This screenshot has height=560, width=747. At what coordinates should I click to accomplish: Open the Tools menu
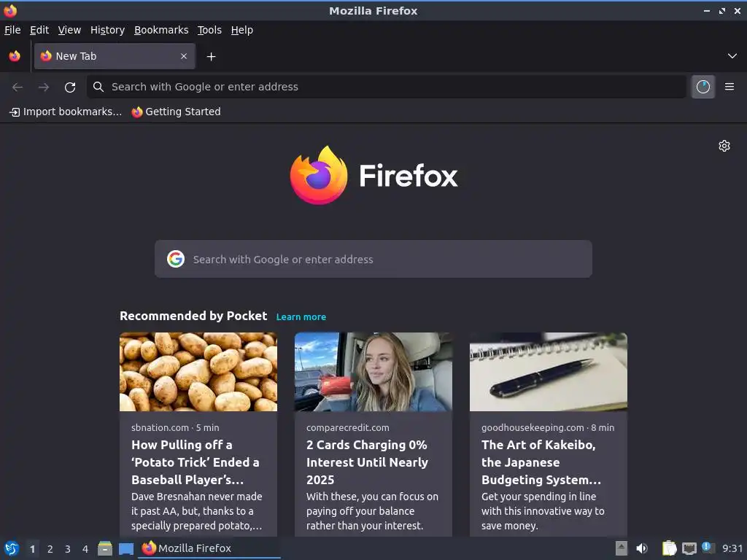click(209, 30)
